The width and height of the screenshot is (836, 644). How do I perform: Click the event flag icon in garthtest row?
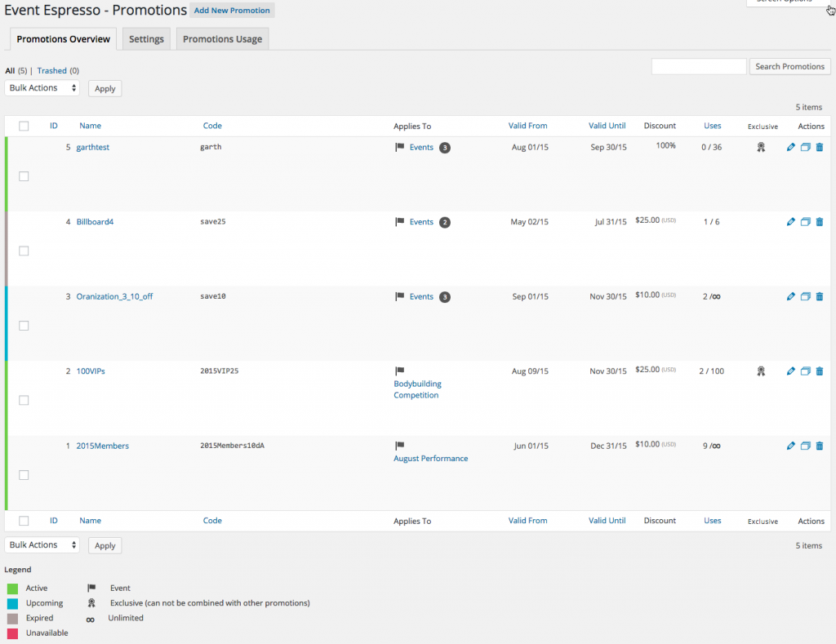click(399, 147)
